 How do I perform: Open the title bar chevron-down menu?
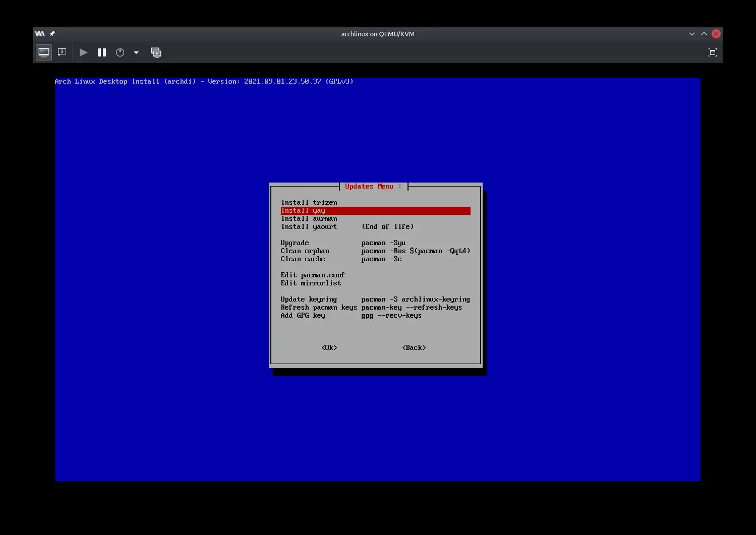point(691,34)
